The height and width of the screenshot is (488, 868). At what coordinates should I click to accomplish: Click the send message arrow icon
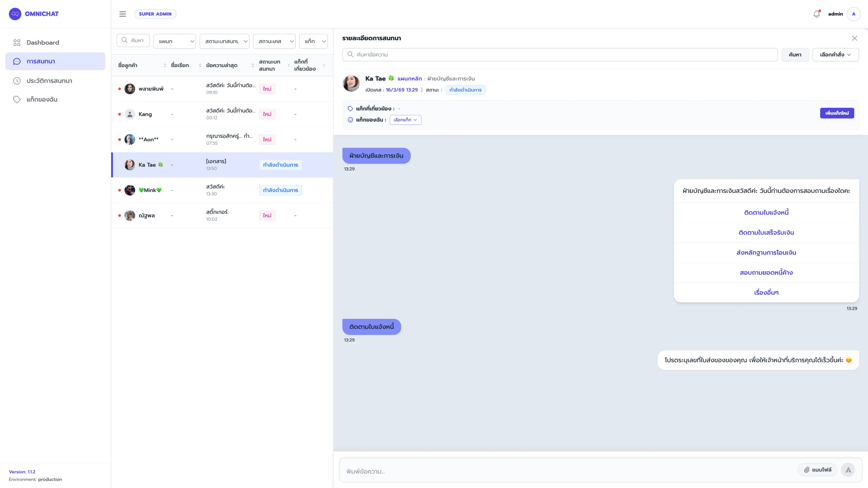pyautogui.click(x=848, y=470)
